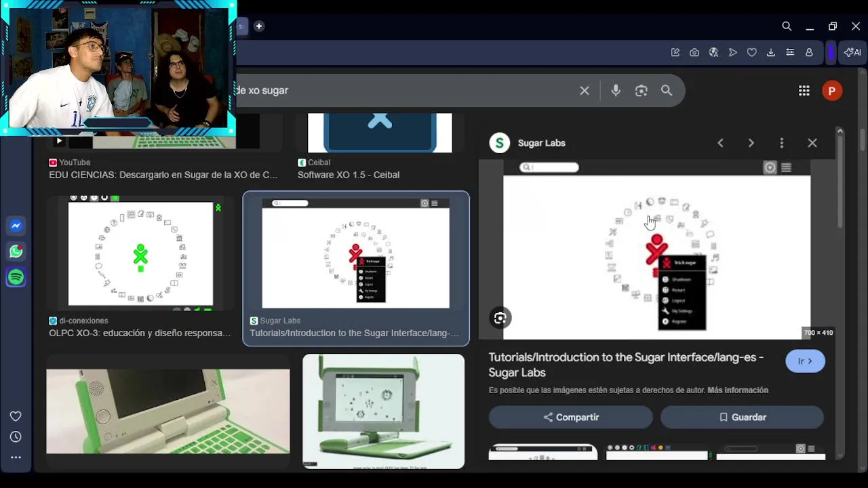Open the green keyboard laptop close-up photo
868x488 pixels.
pyautogui.click(x=167, y=411)
